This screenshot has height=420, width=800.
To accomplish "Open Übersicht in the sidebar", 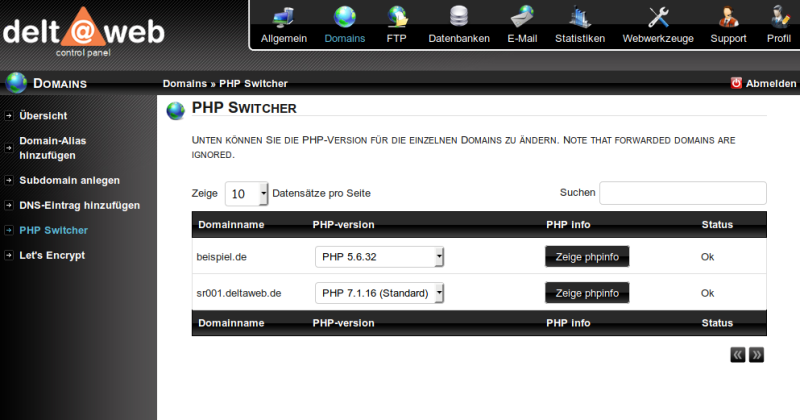I will (x=43, y=116).
